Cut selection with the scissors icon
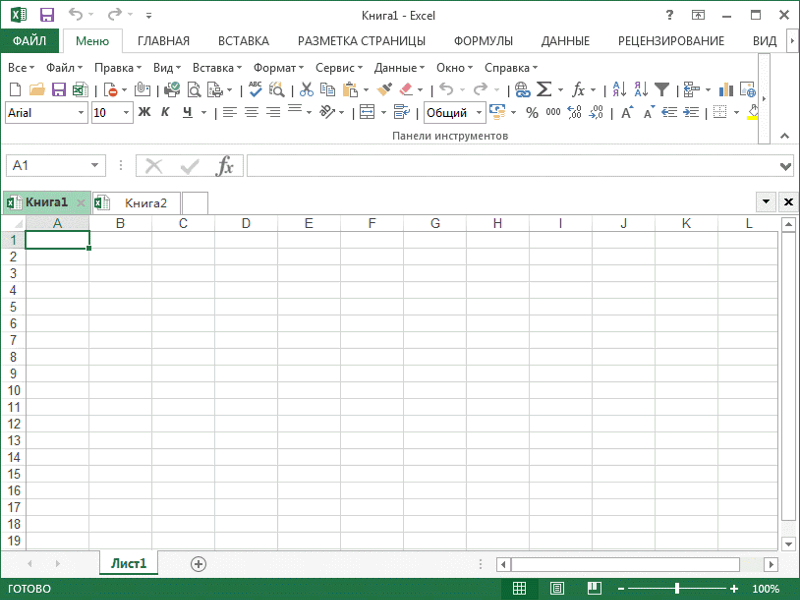Screen dimensions: 800x600 pos(306,90)
